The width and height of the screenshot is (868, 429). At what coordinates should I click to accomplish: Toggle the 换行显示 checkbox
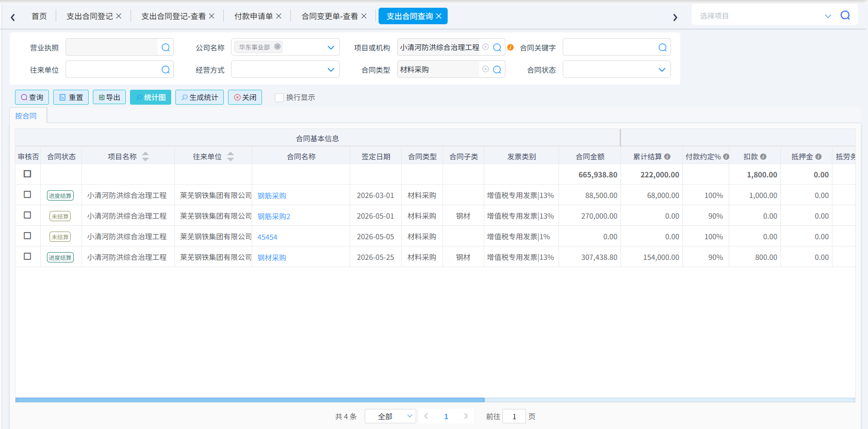click(x=279, y=97)
